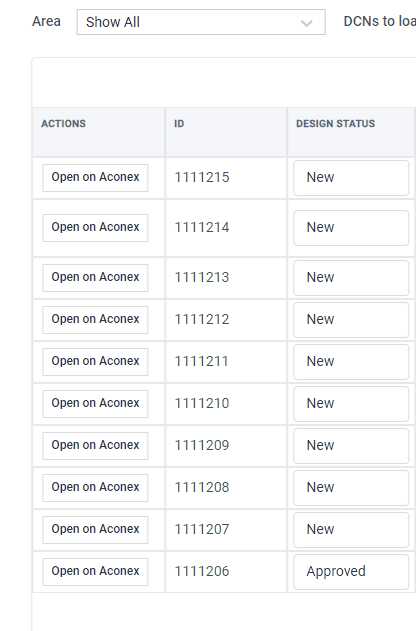Open the Approved status dropdown for 1111206
416x631 pixels.
[x=351, y=572]
